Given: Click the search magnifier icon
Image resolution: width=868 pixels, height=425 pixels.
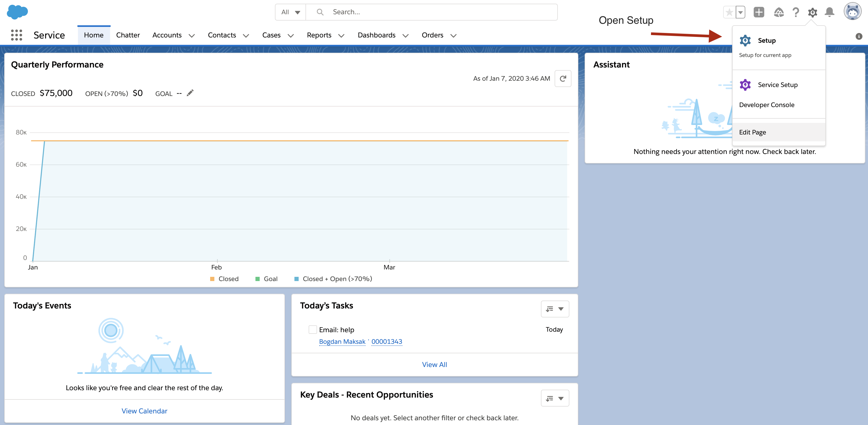Looking at the screenshot, I should click(320, 12).
